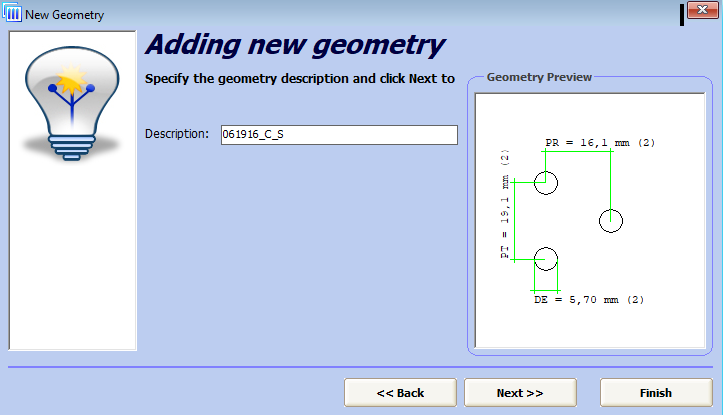Select the lone circle under the long green line
Image resolution: width=723 pixels, height=415 pixels.
611,221
